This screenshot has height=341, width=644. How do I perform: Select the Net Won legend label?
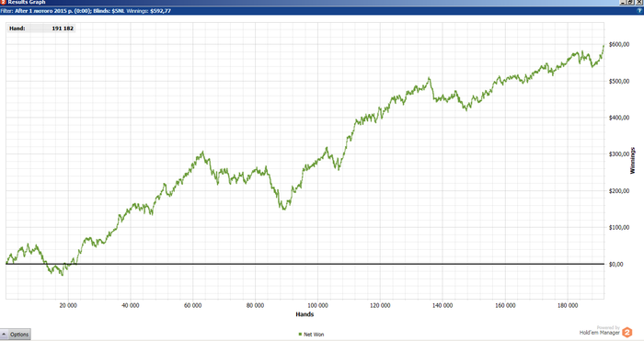click(314, 335)
